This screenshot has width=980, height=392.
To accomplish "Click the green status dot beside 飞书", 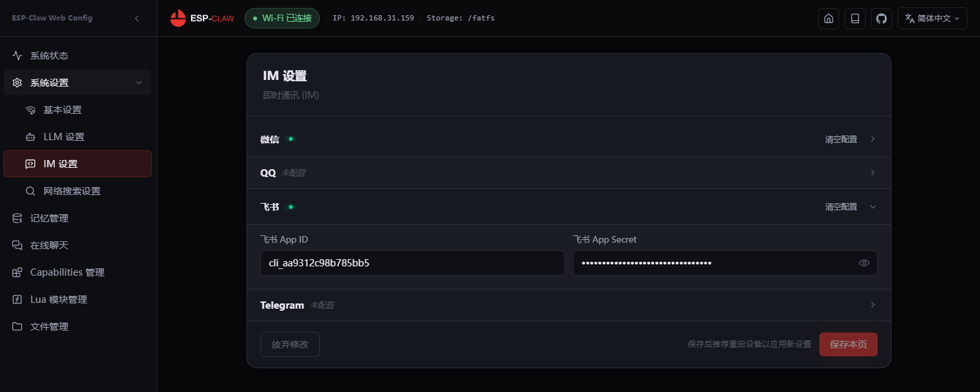I will point(290,207).
